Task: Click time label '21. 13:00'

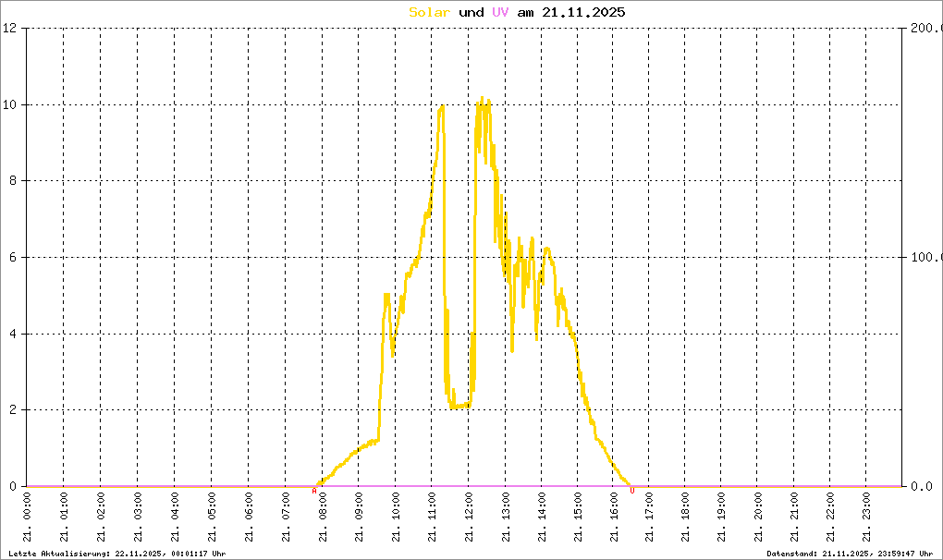Action: 505,517
